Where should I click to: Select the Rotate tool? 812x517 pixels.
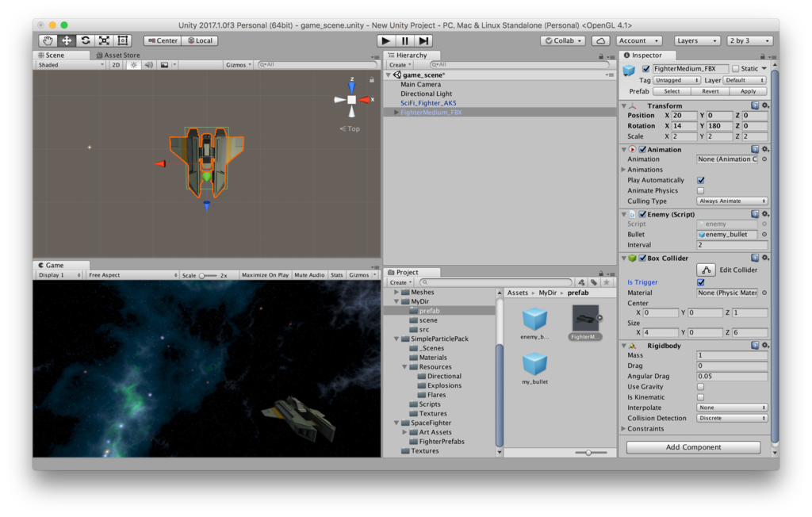coord(86,40)
